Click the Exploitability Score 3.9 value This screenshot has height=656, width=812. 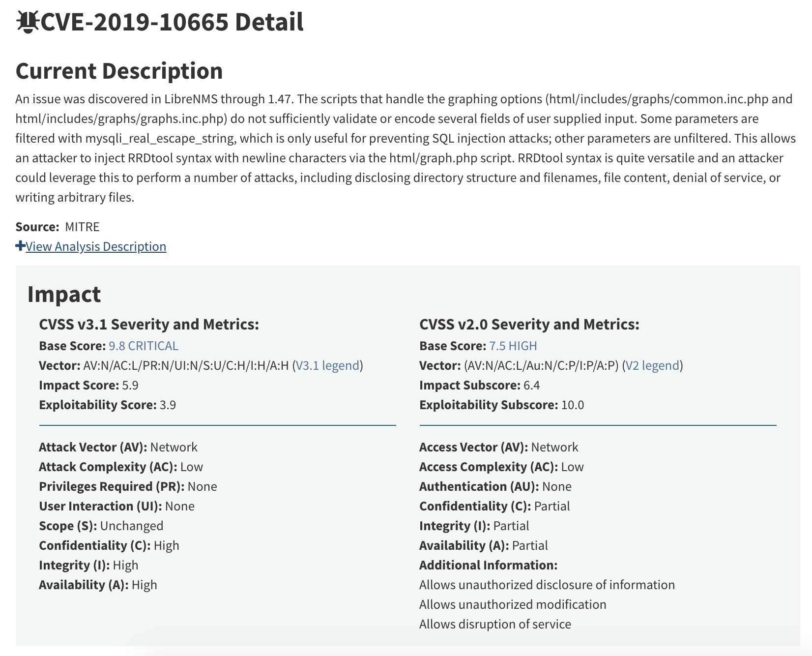[167, 405]
